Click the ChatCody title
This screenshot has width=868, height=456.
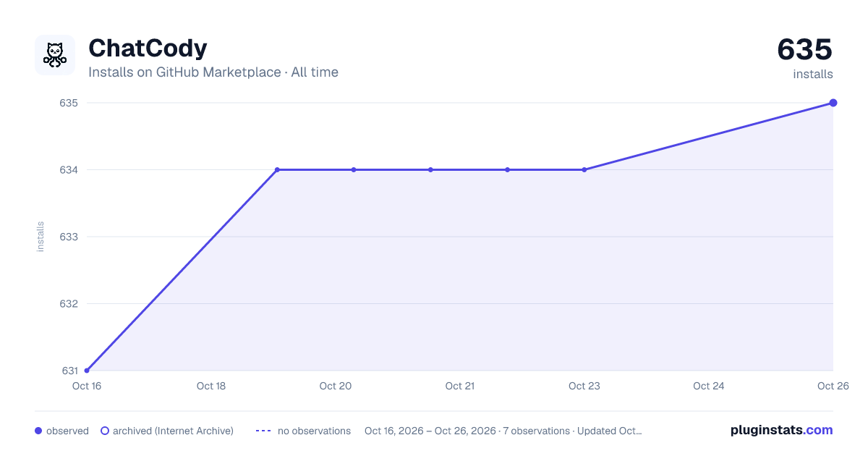click(x=148, y=48)
